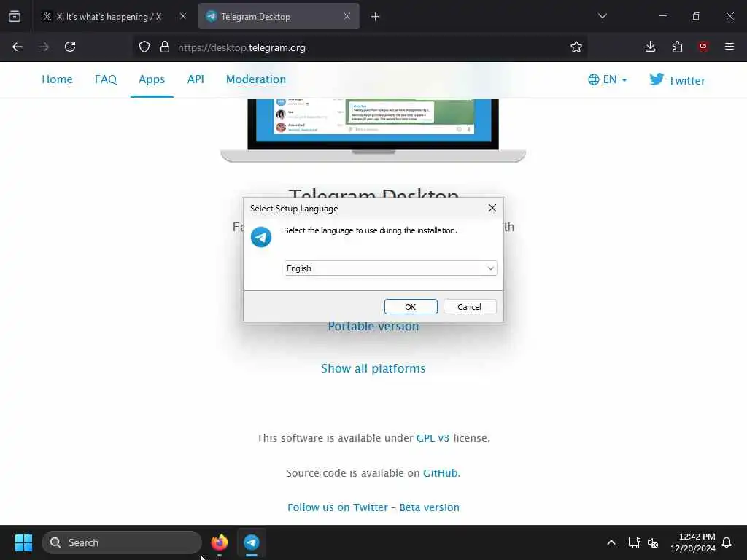This screenshot has height=560, width=747.
Task: Open tracking protection shield icon
Action: (144, 47)
